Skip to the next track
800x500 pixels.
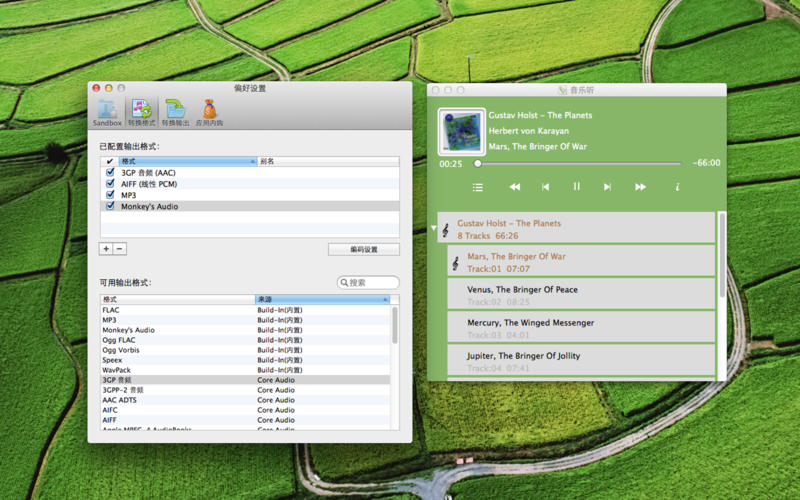[607, 187]
